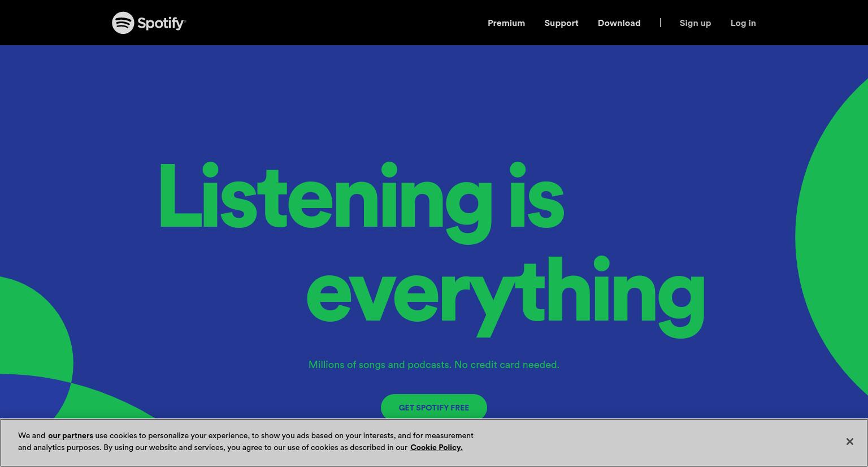The height and width of the screenshot is (467, 868).
Task: Click Sign up in the header
Action: (695, 23)
